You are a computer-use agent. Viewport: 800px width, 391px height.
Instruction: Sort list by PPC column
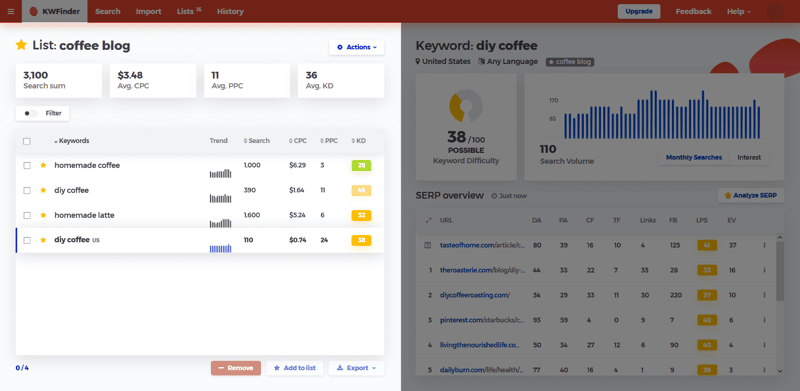329,141
